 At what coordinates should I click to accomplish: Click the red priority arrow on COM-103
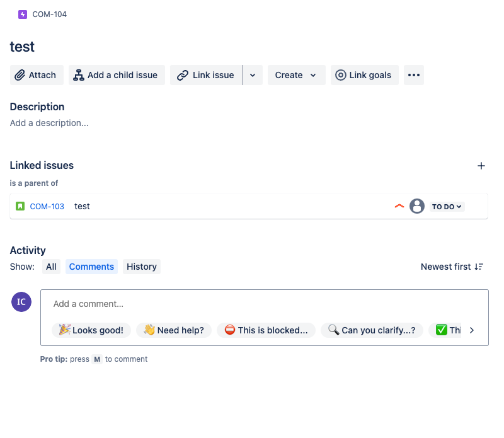coord(399,207)
